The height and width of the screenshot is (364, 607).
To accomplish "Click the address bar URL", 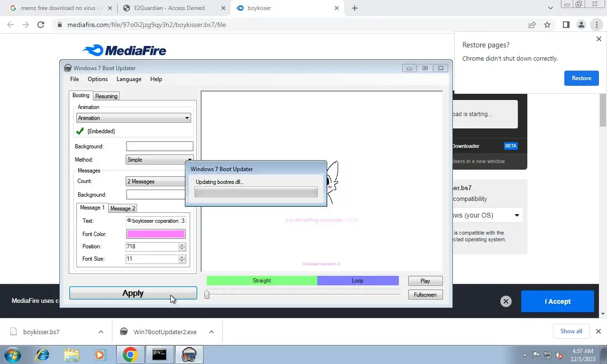I will pyautogui.click(x=147, y=25).
